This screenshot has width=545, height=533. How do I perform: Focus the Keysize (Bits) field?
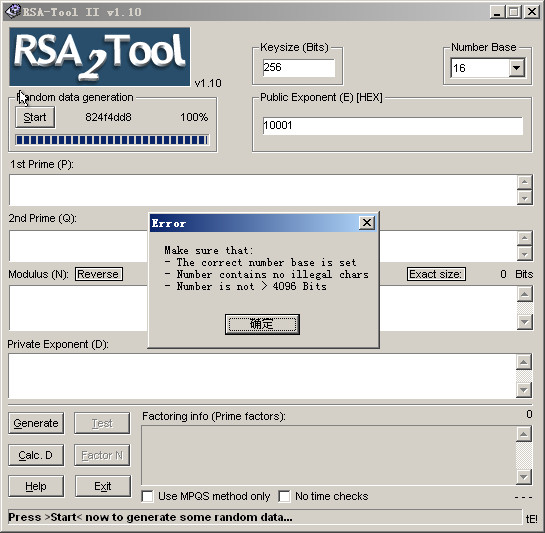(x=299, y=67)
